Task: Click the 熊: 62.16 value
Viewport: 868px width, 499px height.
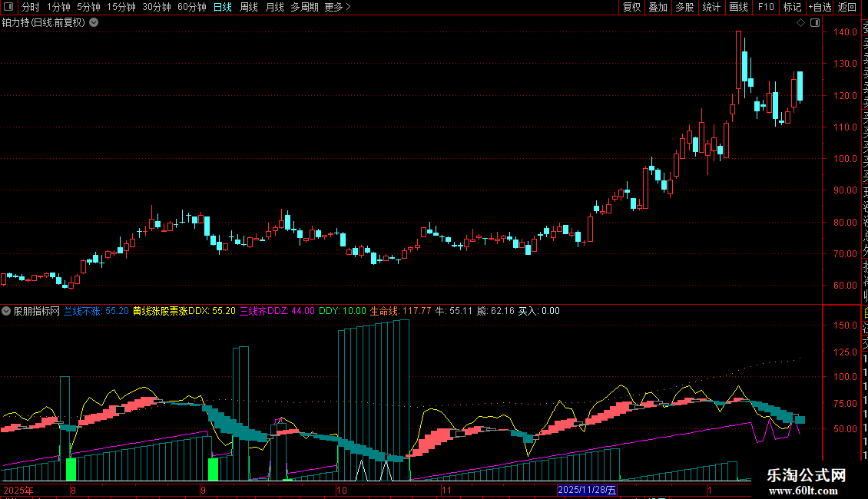Action: pos(495,311)
